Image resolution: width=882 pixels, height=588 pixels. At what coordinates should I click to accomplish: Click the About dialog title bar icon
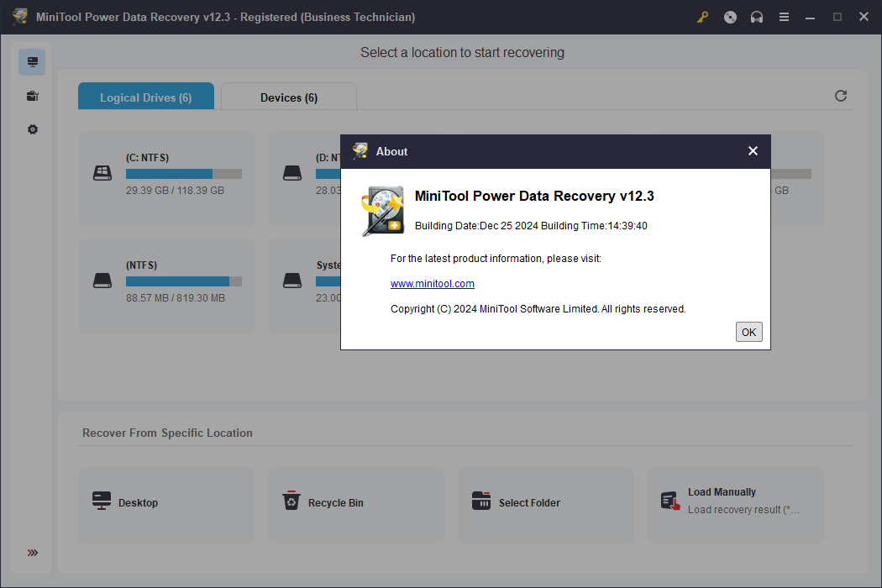click(x=360, y=151)
